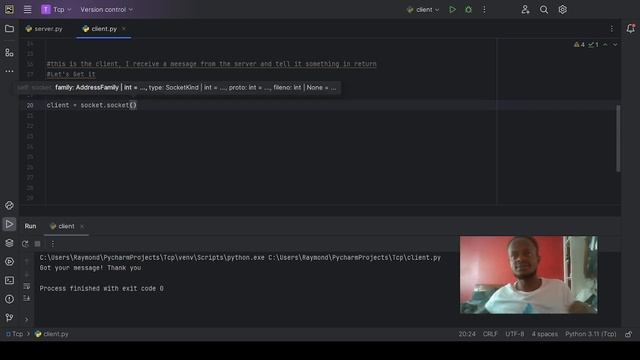This screenshot has width=640, height=360.
Task: Click the '#Let's Get it' comment line
Action: coord(71,74)
